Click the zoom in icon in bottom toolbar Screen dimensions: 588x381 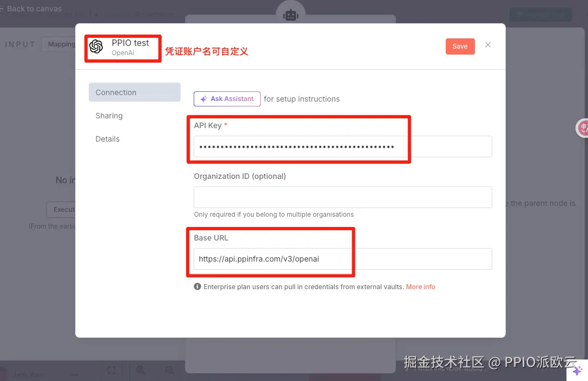[x=141, y=371]
